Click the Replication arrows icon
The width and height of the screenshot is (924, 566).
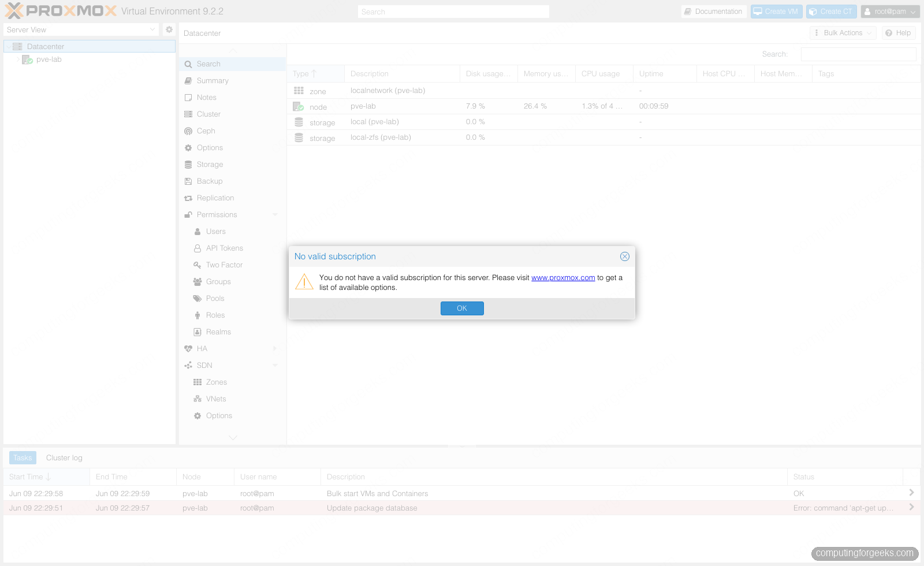click(188, 198)
